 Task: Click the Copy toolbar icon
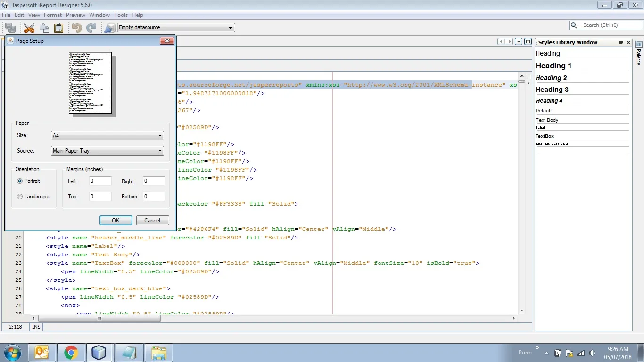point(44,28)
